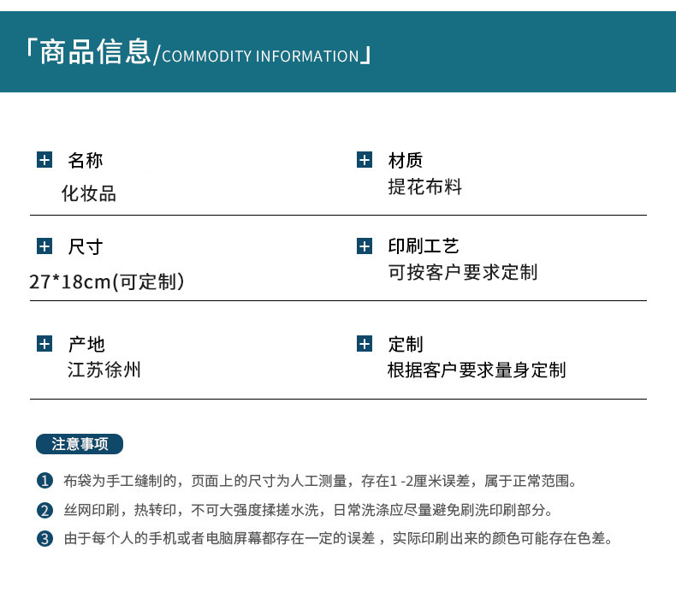
Task: Select the 江苏徐州 origin value
Action: [x=104, y=370]
